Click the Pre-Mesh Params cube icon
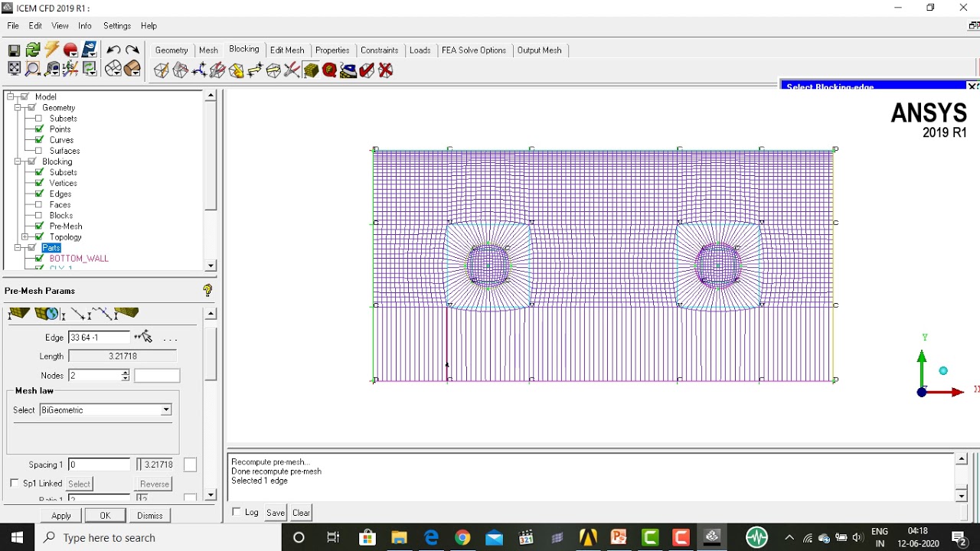 pos(311,70)
